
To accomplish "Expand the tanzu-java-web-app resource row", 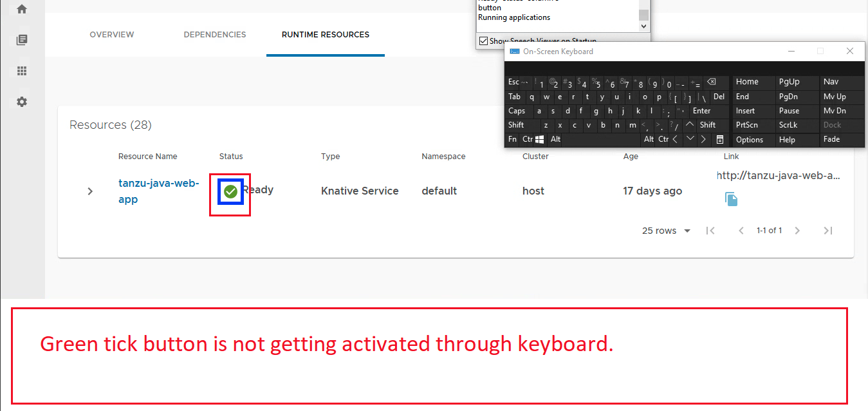I will [x=89, y=191].
